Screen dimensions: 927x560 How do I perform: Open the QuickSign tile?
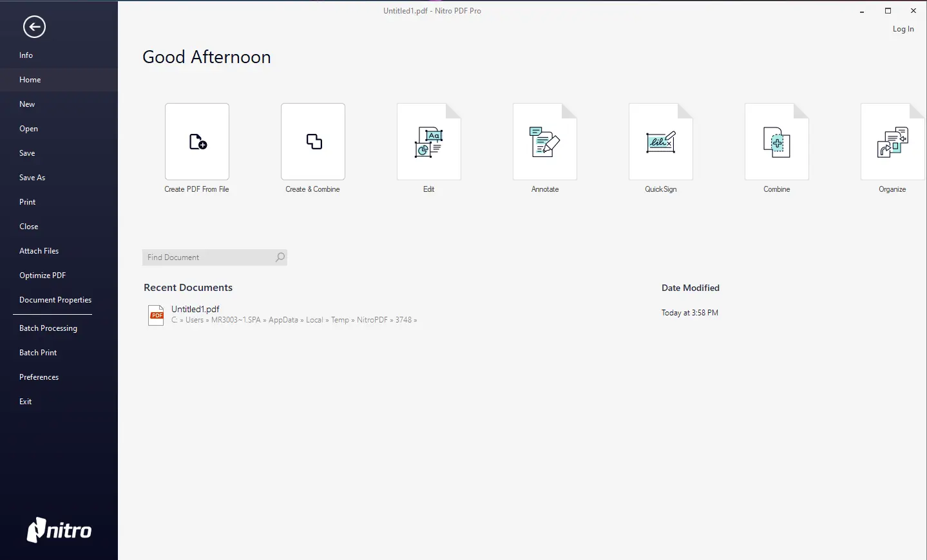click(x=661, y=142)
